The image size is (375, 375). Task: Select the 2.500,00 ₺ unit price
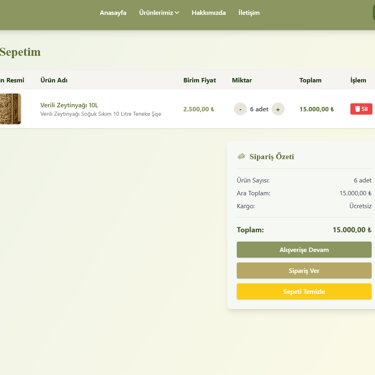pos(199,109)
